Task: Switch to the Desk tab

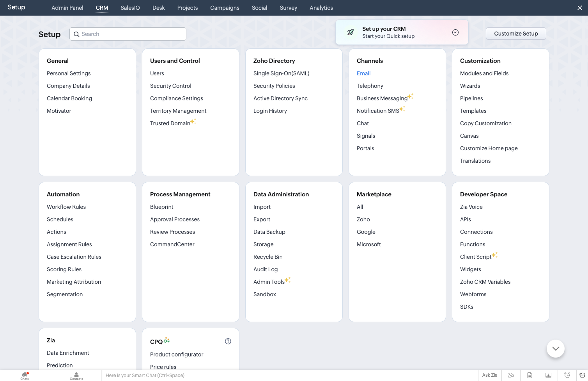Action: pos(158,8)
